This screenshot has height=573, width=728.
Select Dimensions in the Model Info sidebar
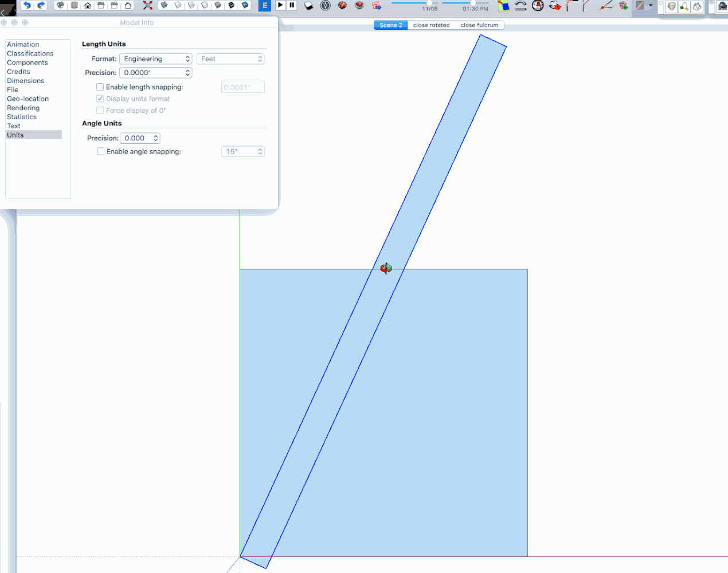click(x=25, y=80)
